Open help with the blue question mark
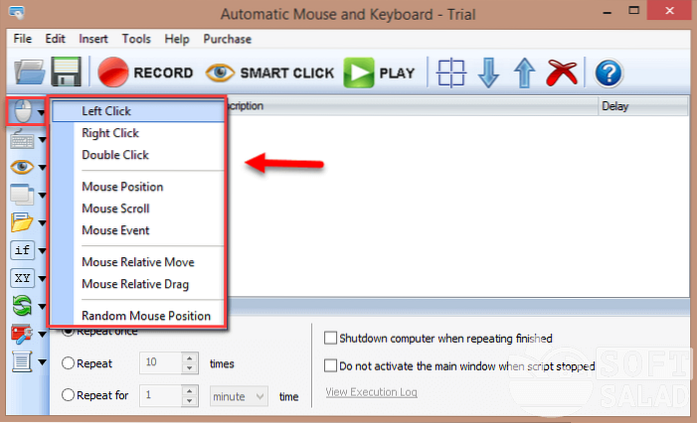This screenshot has width=697, height=423. pos(608,73)
